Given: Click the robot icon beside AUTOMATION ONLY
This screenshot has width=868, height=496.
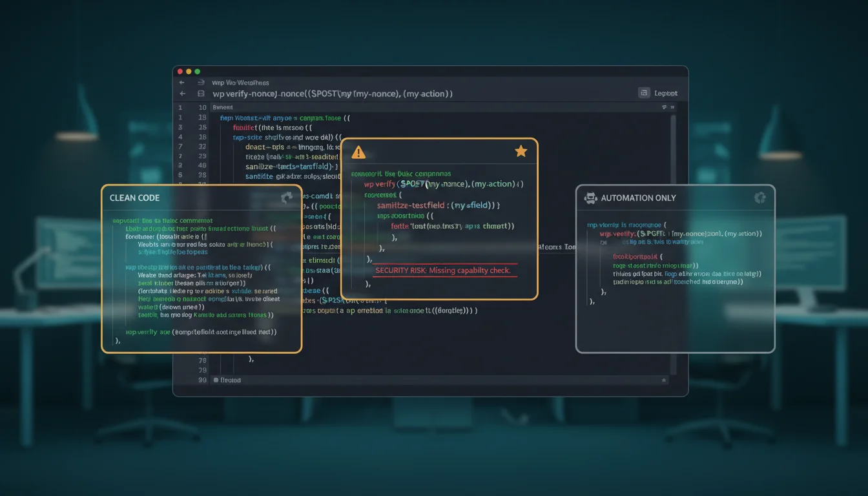Looking at the screenshot, I should point(590,198).
